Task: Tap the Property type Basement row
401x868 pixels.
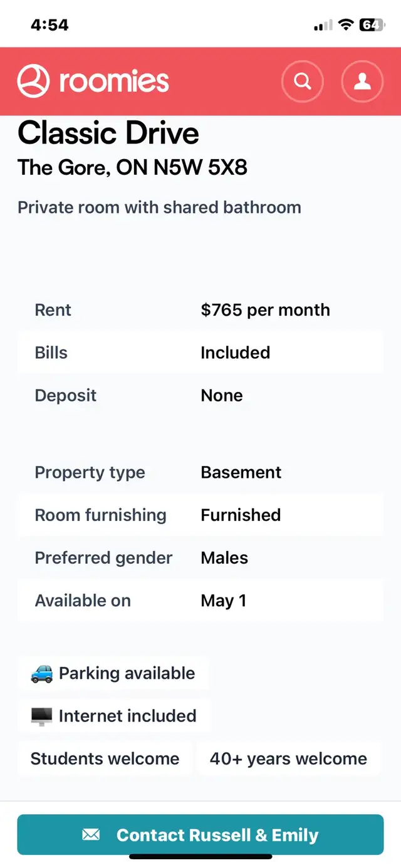Action: point(200,472)
